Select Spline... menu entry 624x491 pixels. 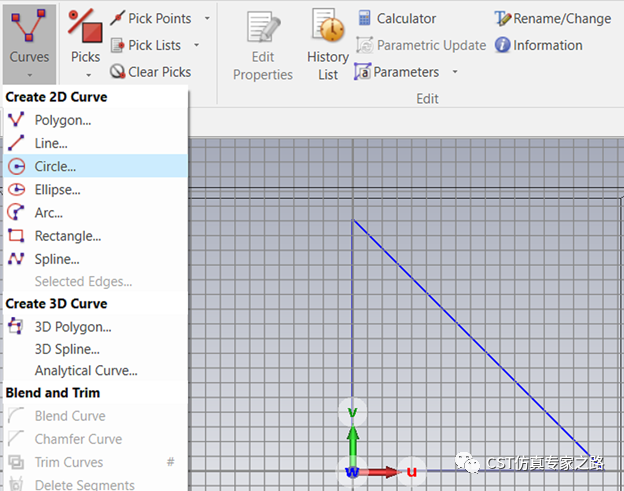[96, 259]
